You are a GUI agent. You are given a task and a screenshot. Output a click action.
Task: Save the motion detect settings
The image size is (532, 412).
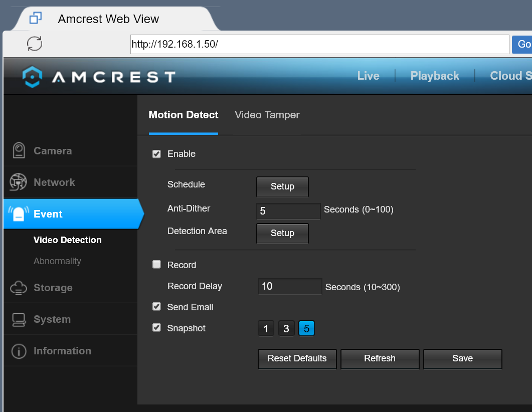point(463,359)
